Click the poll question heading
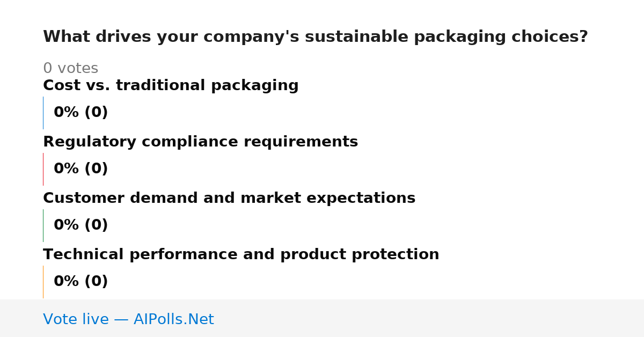The width and height of the screenshot is (644, 337). point(316,37)
